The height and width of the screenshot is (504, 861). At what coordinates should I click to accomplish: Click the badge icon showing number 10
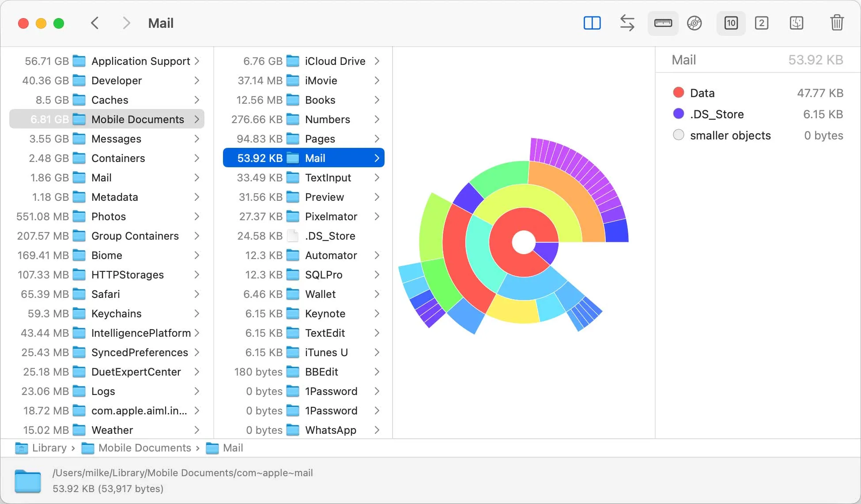coord(730,23)
